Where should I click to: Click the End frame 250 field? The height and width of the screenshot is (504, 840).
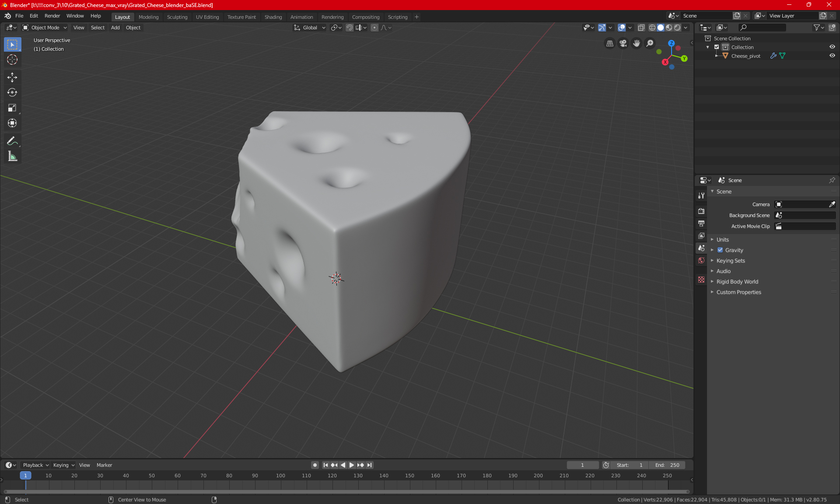(x=667, y=465)
